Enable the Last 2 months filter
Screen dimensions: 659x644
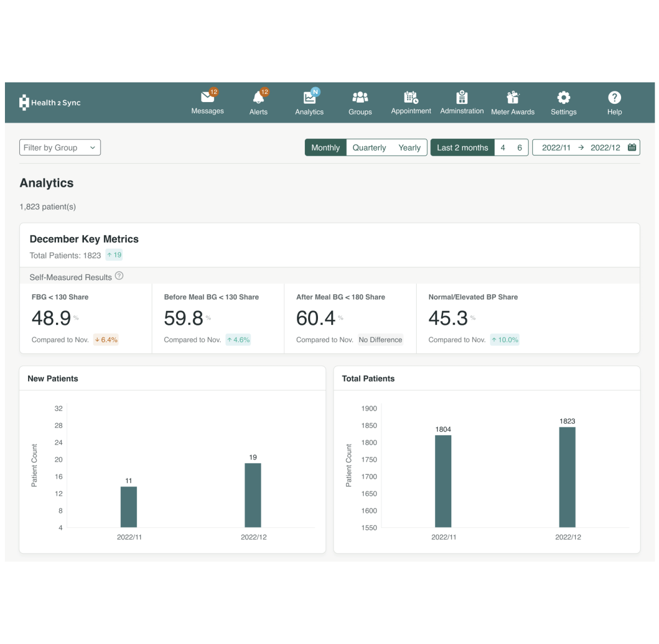point(462,147)
